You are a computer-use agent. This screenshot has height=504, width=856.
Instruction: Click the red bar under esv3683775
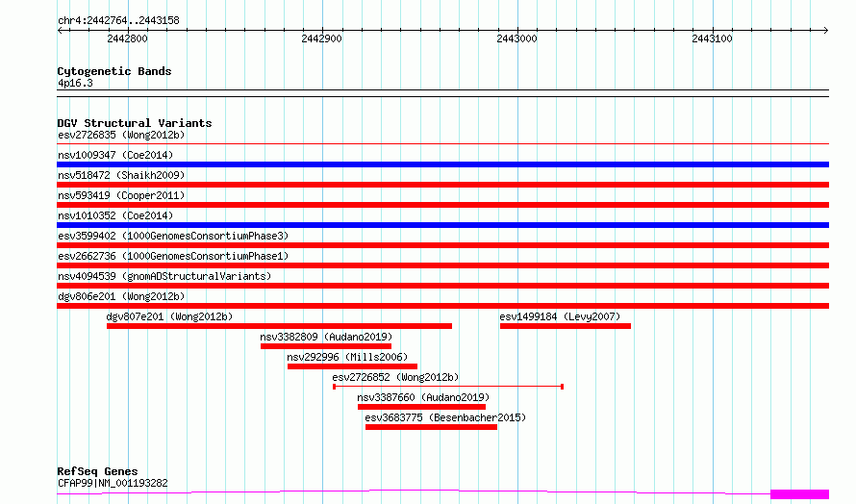[431, 427]
